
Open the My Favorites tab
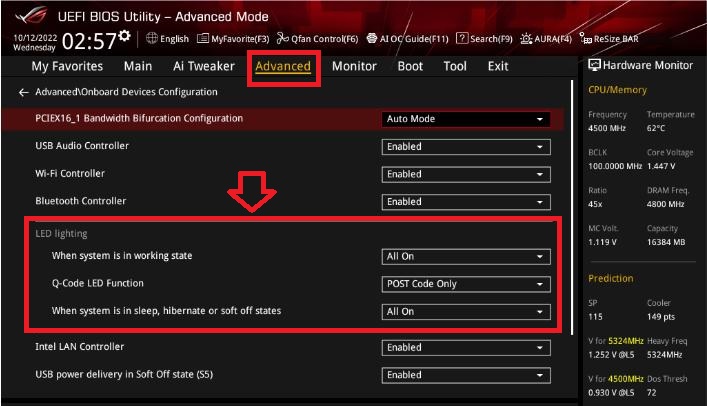pos(67,66)
